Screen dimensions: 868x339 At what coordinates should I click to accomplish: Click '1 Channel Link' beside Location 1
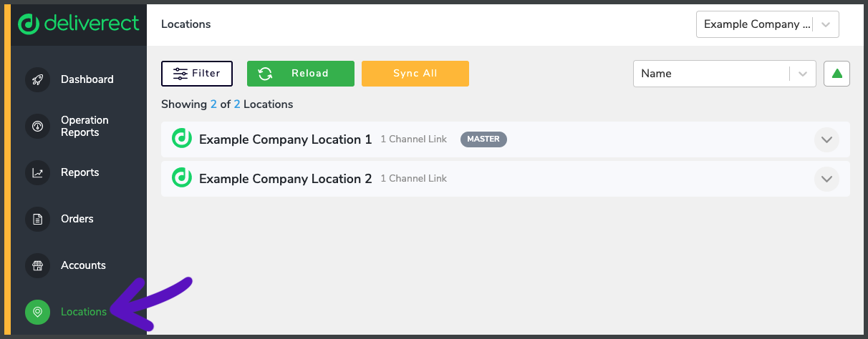pyautogui.click(x=413, y=139)
